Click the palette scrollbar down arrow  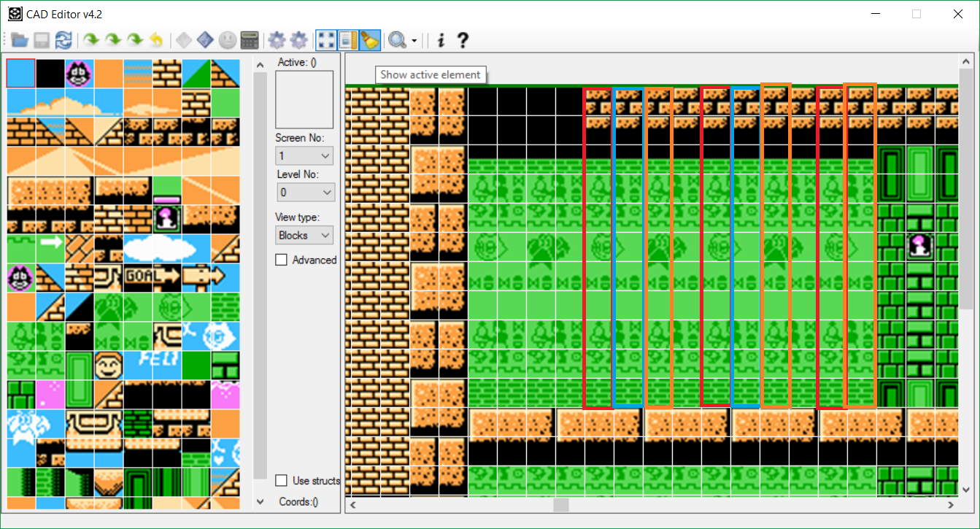point(260,502)
